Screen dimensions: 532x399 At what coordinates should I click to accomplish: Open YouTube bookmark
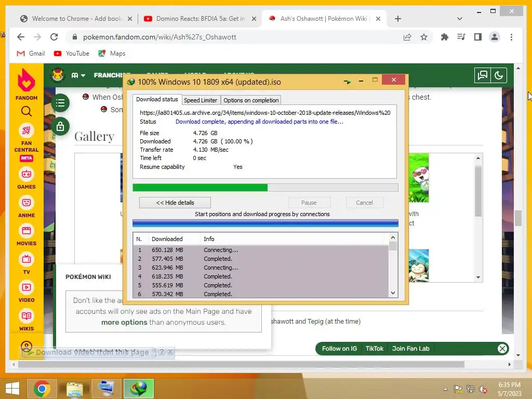(72, 54)
